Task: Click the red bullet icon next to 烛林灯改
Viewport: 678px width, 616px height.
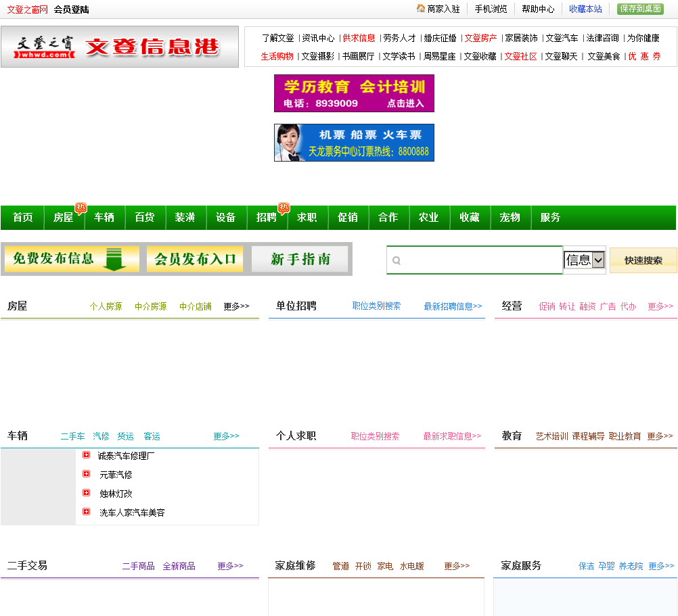Action: [87, 493]
